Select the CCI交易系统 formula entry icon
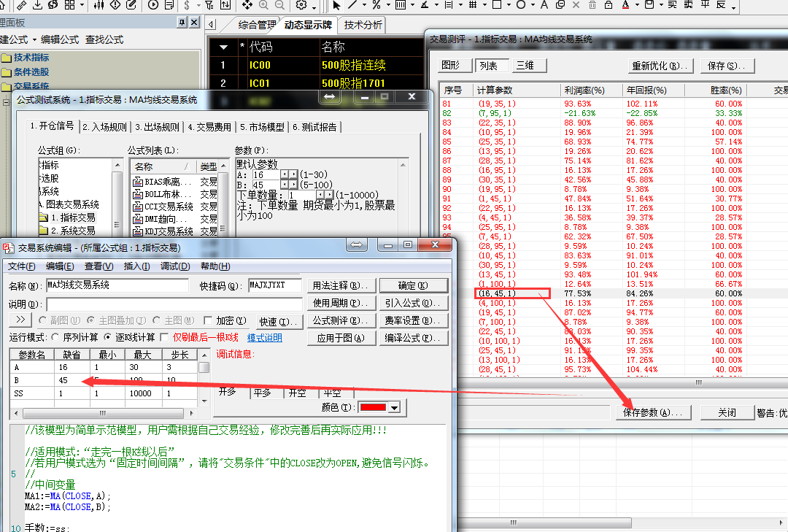Image resolution: width=788 pixels, height=532 pixels. click(x=137, y=207)
